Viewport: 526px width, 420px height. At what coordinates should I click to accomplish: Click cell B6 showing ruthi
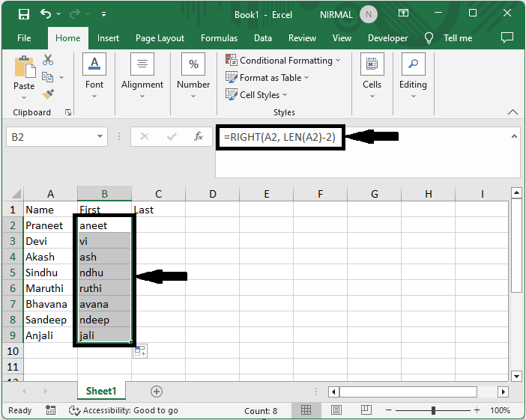click(x=104, y=288)
